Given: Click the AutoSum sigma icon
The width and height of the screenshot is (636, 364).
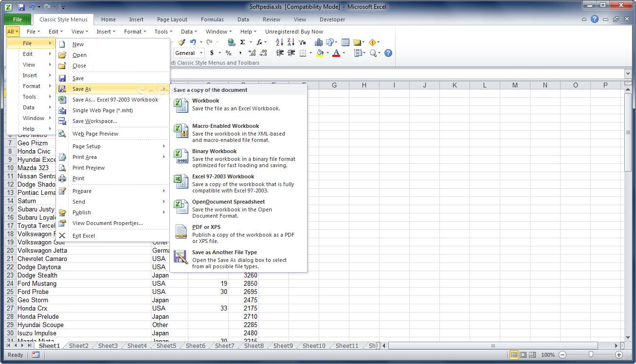Looking at the screenshot, I should [x=242, y=42].
